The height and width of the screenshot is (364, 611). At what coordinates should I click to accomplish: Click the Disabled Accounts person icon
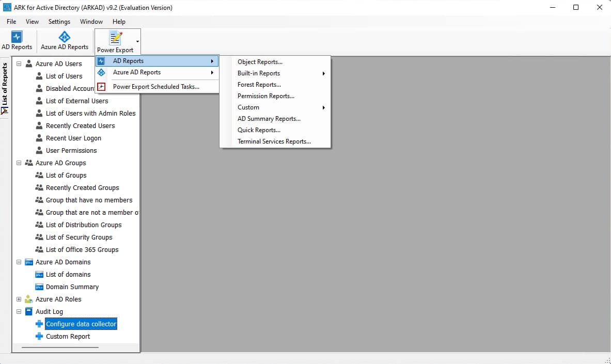click(x=39, y=88)
